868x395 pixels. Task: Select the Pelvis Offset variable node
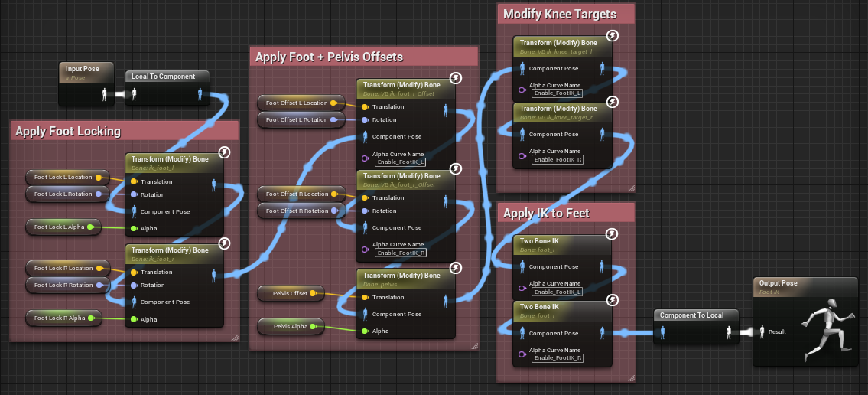coord(290,293)
